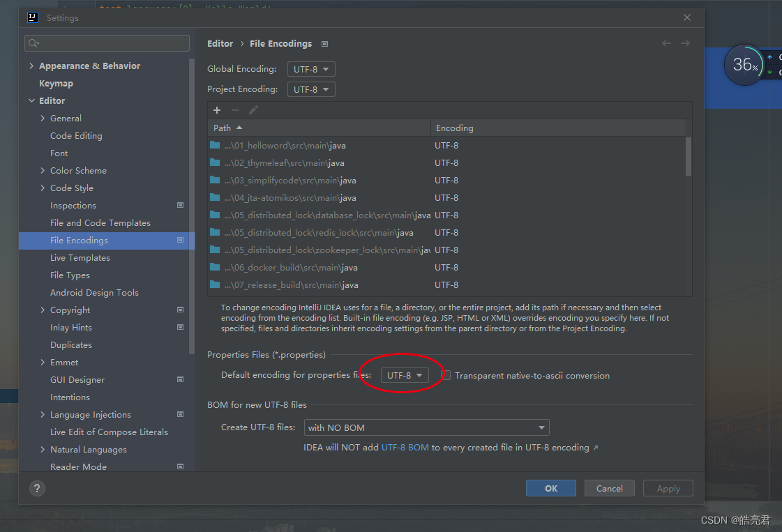This screenshot has height=532, width=782.
Task: Click the folder icon of 01_helloword path
Action: (215, 145)
